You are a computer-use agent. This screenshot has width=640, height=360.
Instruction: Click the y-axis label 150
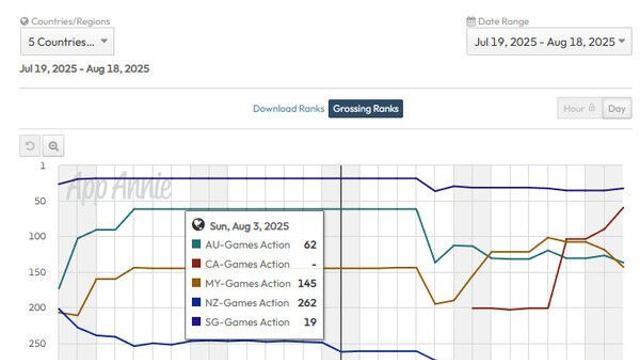[37, 272]
